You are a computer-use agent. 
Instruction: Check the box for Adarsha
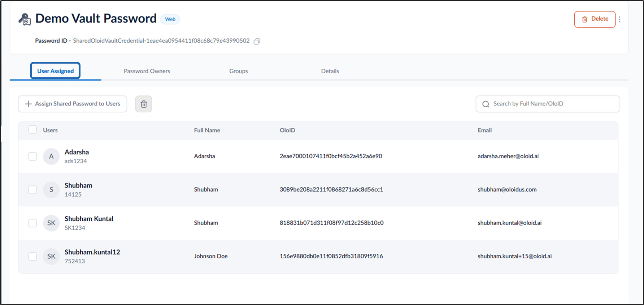click(x=32, y=156)
